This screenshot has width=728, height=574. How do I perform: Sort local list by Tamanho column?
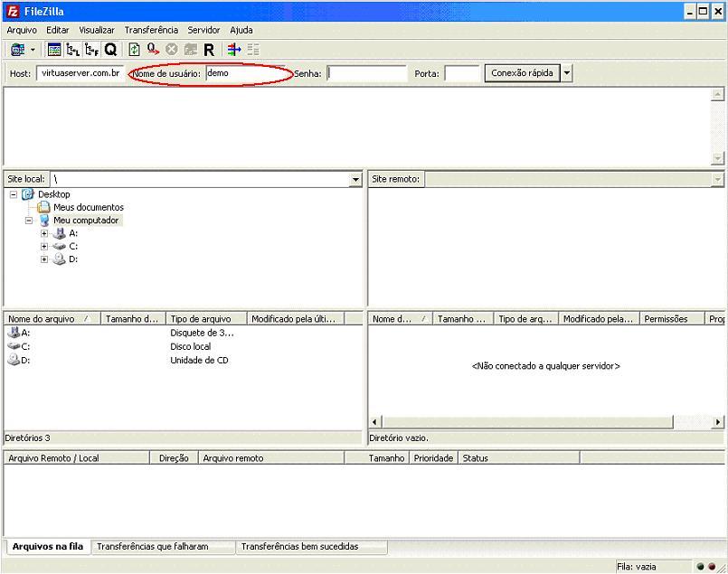pos(133,319)
